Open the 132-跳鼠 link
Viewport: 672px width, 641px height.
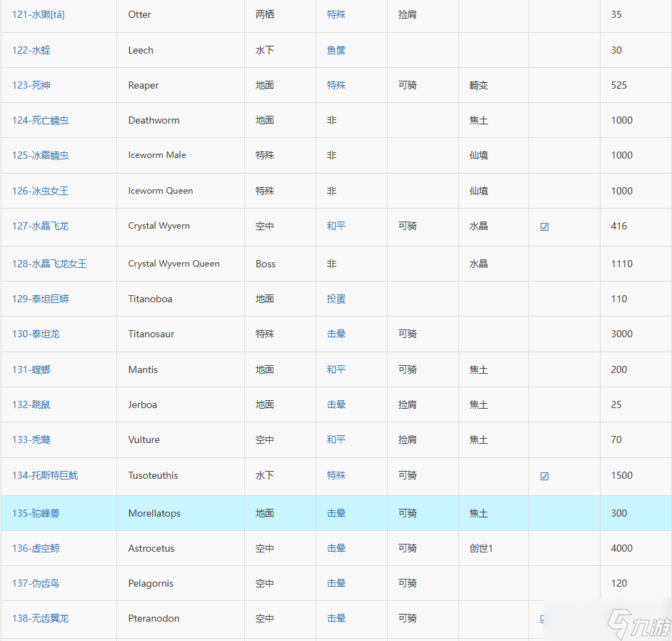click(31, 404)
